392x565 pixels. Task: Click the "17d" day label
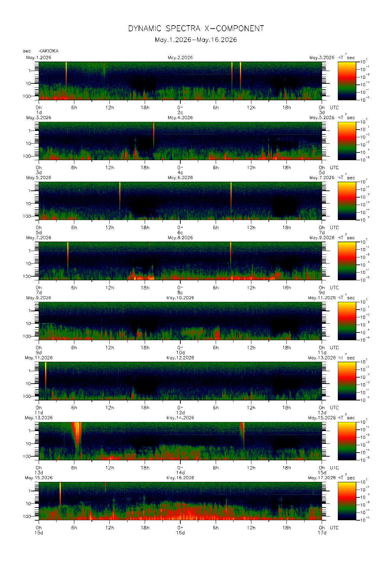(322, 533)
